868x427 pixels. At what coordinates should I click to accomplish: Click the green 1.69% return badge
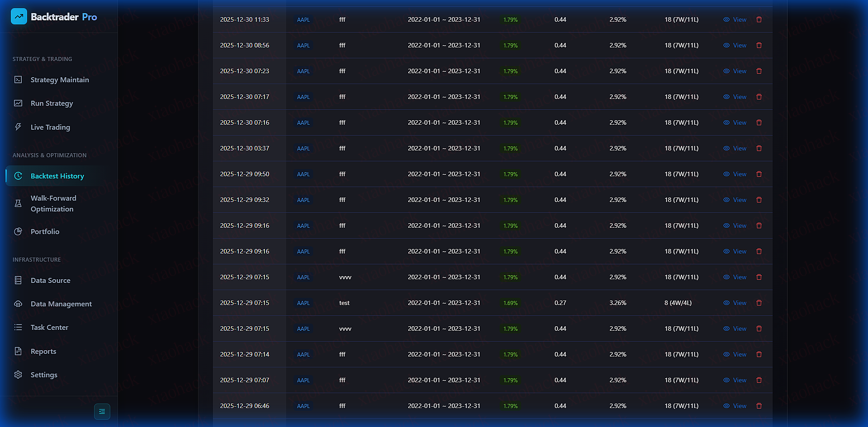[x=510, y=303]
